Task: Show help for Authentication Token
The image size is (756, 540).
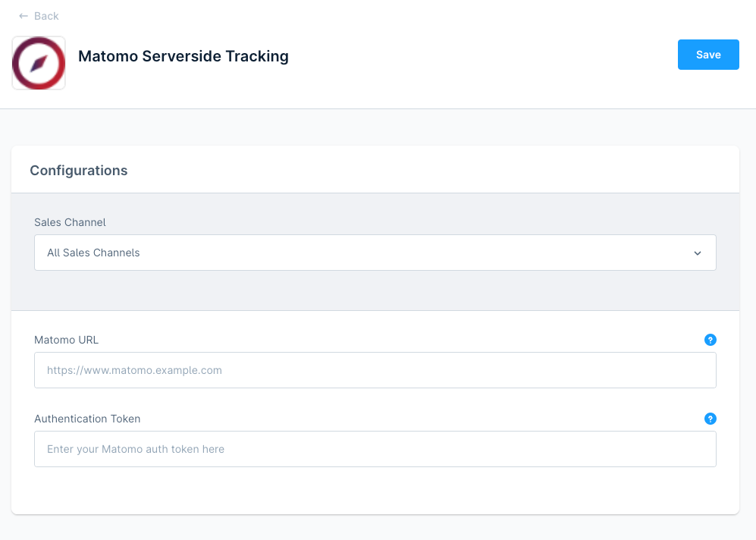Action: [x=711, y=419]
